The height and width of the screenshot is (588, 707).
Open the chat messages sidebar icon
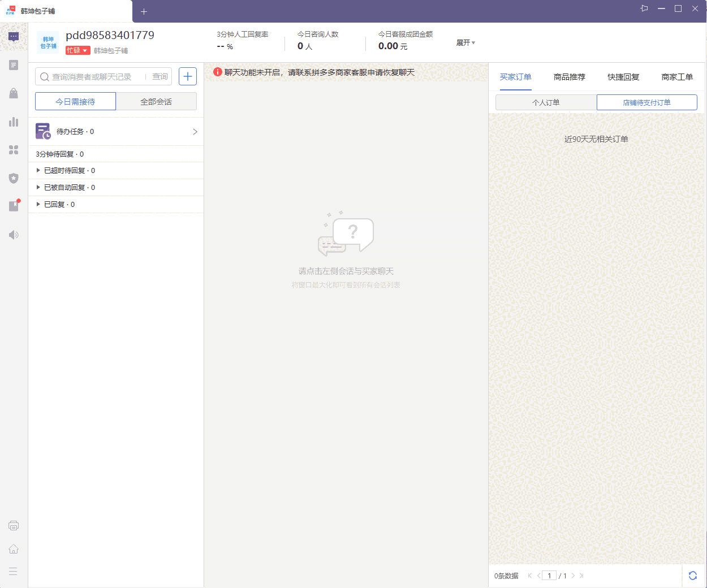pyautogui.click(x=14, y=37)
